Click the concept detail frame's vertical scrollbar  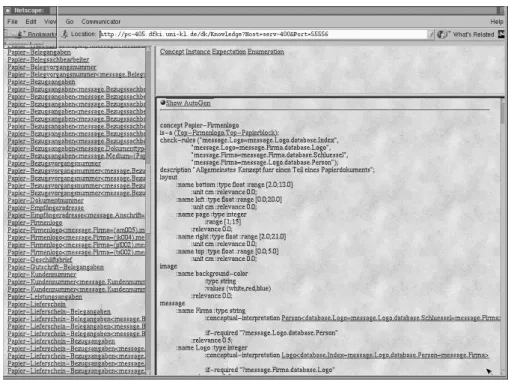(502, 236)
